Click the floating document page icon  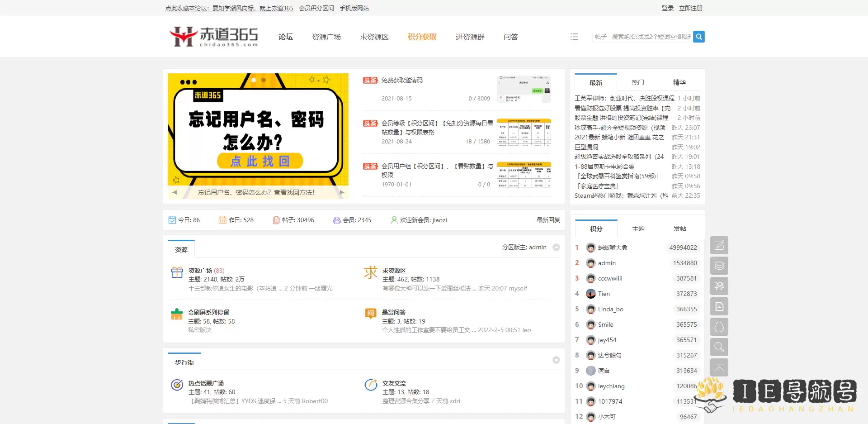pos(719,306)
